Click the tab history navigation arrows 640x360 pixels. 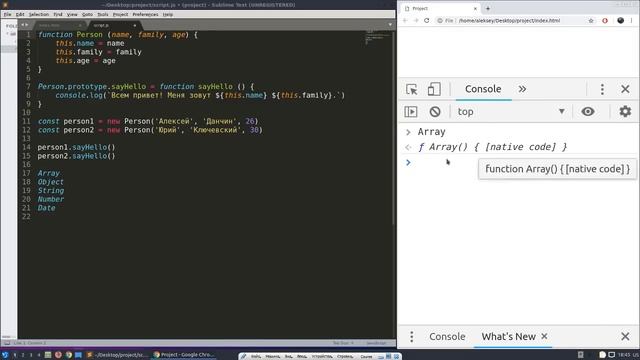point(24,25)
